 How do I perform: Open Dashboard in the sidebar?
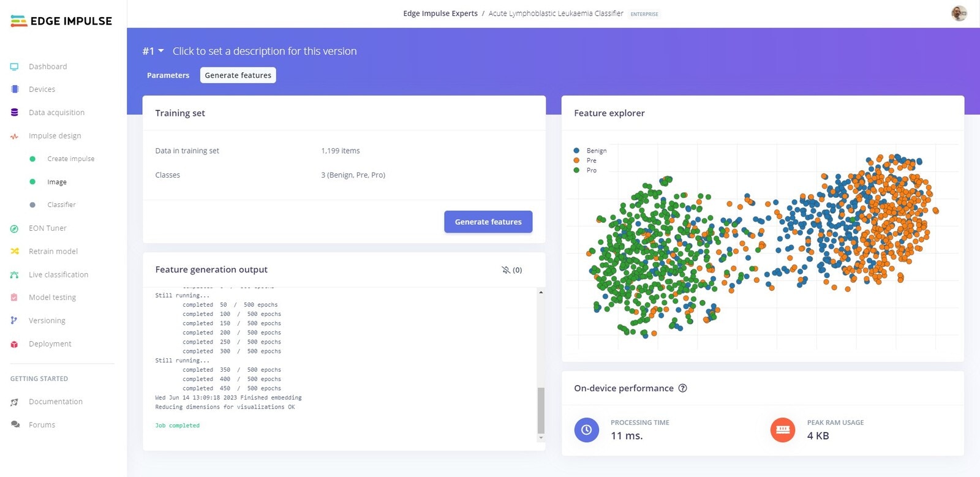[x=48, y=67]
